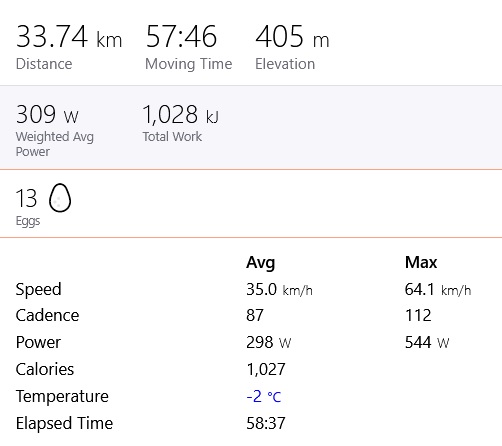The height and width of the screenshot is (446, 502).
Task: Select the Distance label
Action: pyautogui.click(x=44, y=64)
